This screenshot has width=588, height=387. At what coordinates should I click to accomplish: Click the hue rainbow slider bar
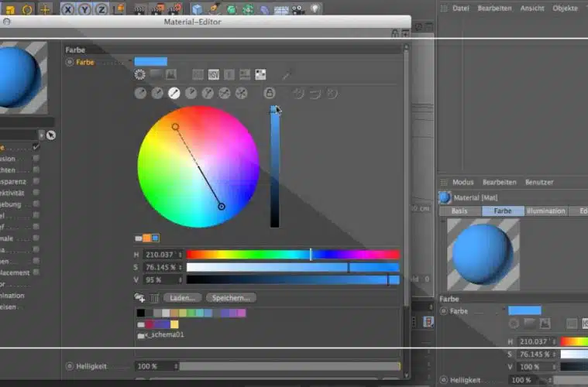click(x=293, y=254)
